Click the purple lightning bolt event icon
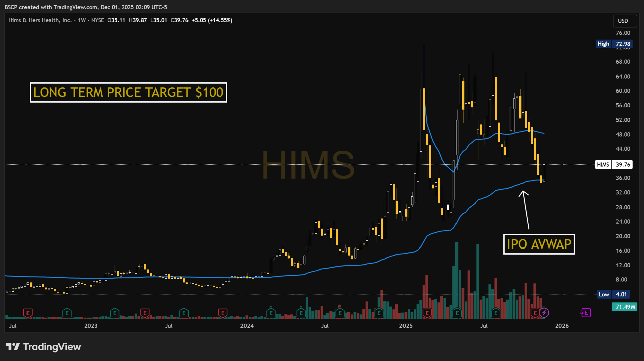This screenshot has height=361, width=644. pos(544,313)
